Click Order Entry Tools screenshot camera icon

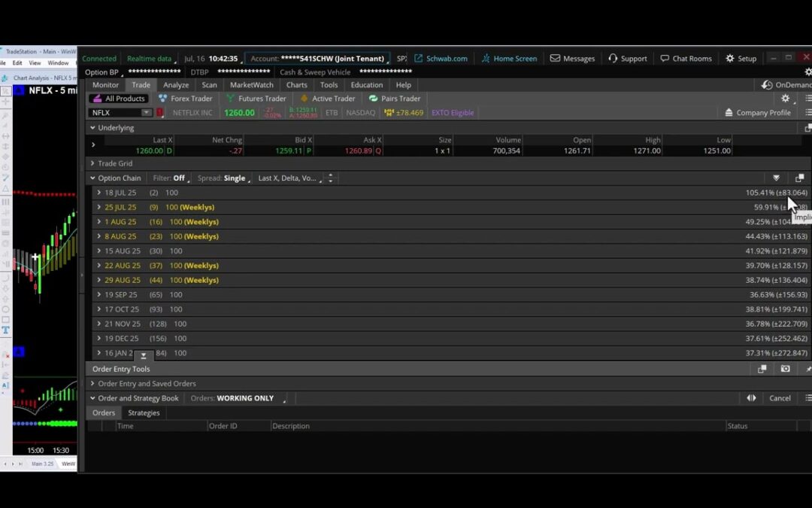786,369
